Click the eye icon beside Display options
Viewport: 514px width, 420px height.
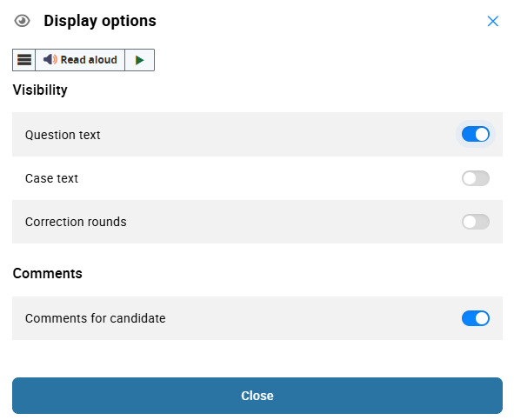point(22,21)
